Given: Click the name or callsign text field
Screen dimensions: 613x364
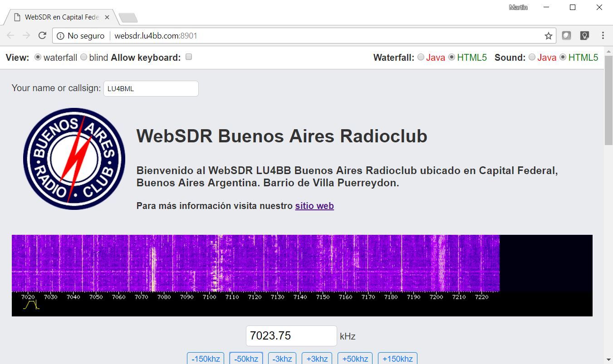Looking at the screenshot, I should click(151, 89).
